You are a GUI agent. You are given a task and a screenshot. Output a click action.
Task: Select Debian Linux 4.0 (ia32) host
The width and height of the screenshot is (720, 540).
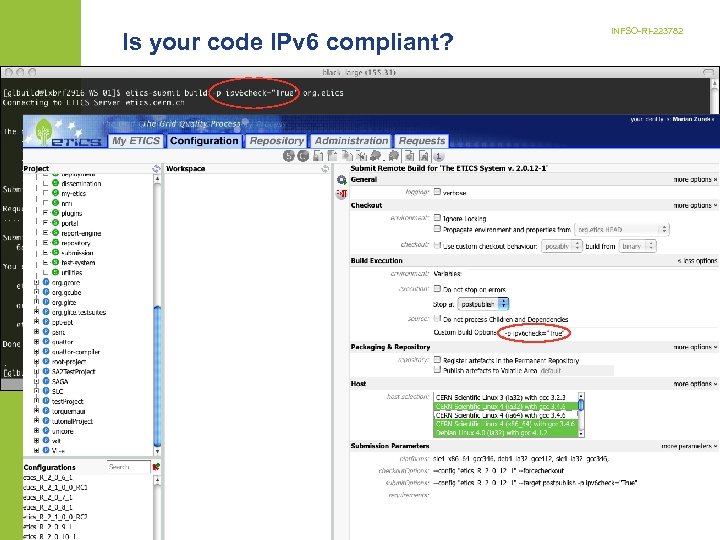pos(505,433)
